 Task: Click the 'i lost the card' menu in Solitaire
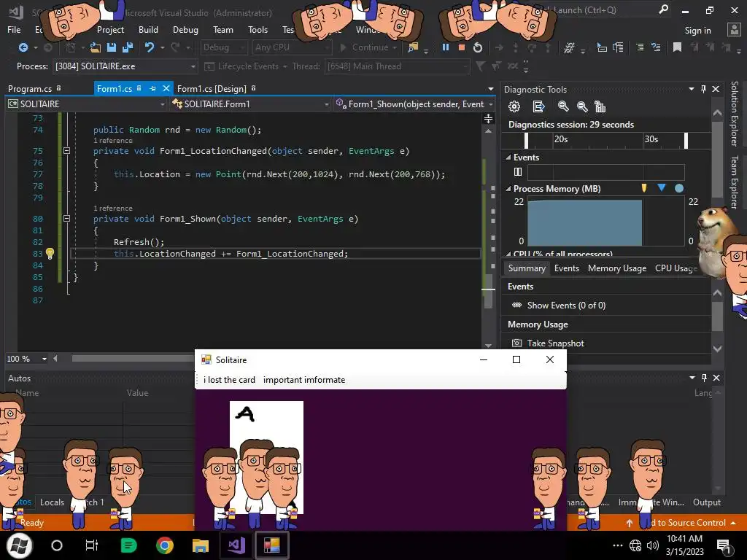click(x=229, y=379)
